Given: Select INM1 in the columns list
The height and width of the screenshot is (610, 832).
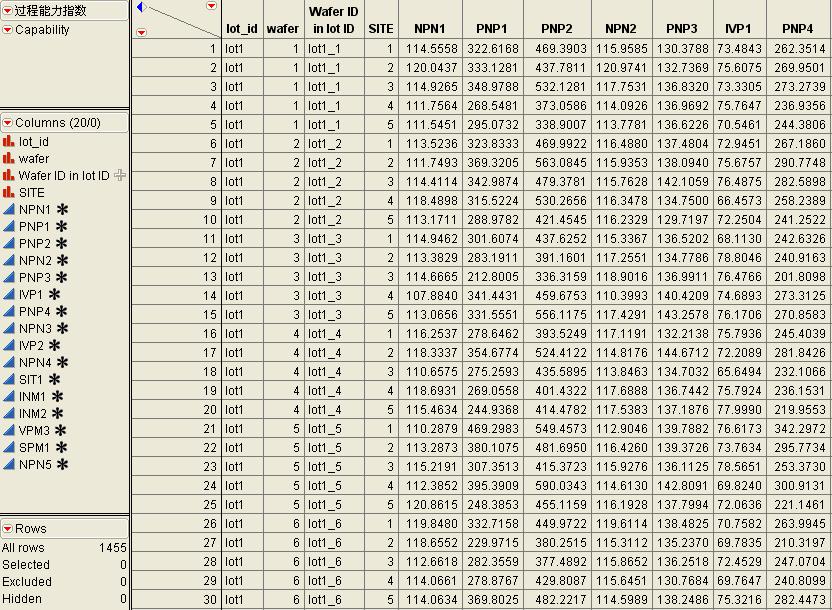Looking at the screenshot, I should [x=32, y=396].
